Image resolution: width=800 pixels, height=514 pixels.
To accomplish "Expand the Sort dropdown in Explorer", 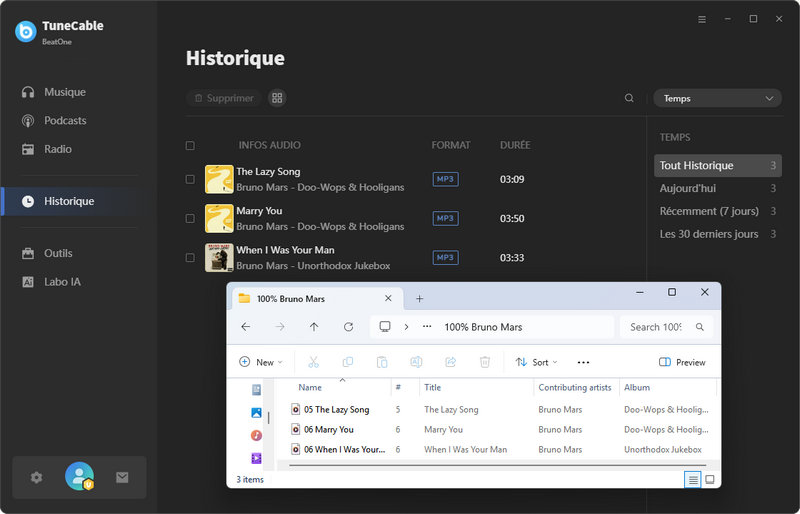I will click(x=537, y=362).
